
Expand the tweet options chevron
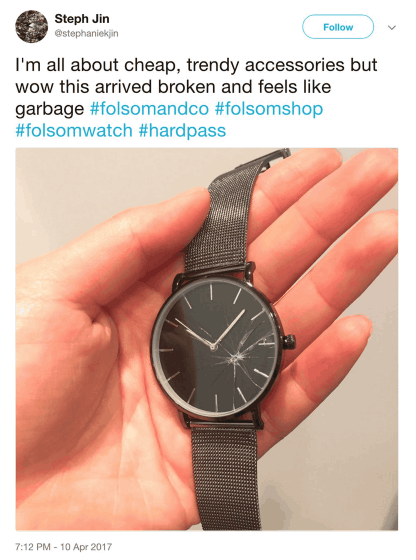pyautogui.click(x=392, y=28)
